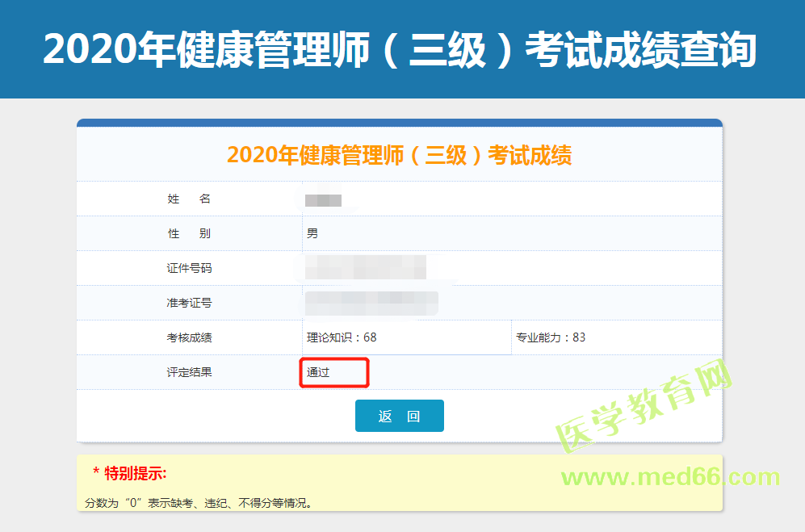Click the 专业能力：83 score cell
Image resolution: width=805 pixels, height=532 pixels.
pos(551,337)
